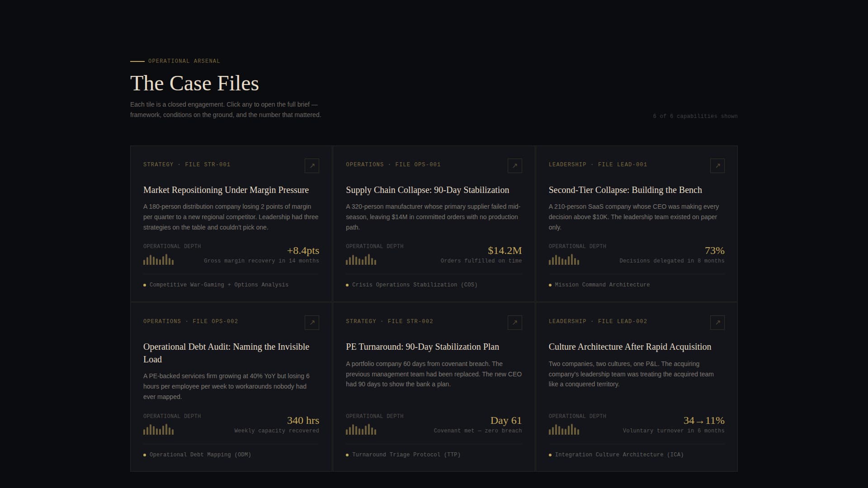Click depth bars in PE Turnaround card
The height and width of the screenshot is (488, 868).
361,429
